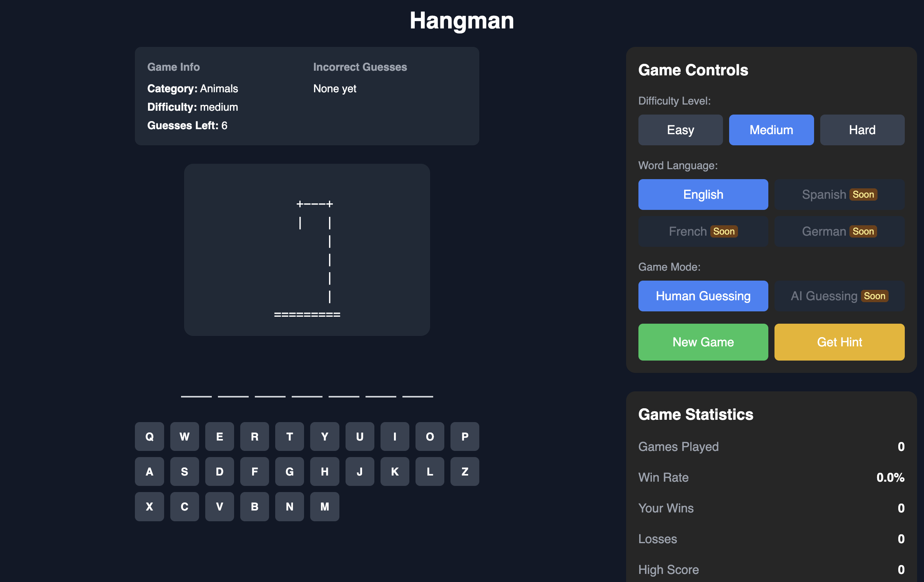Select English word language
This screenshot has height=582, width=924.
pyautogui.click(x=703, y=194)
